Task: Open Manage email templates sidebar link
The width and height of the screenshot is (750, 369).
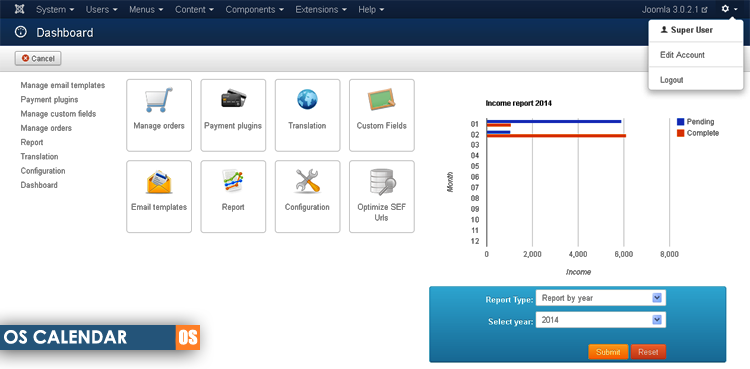Action: point(63,85)
